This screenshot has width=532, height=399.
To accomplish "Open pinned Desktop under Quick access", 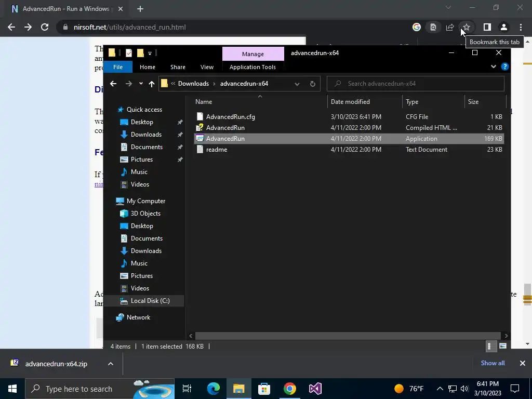I will 142,122.
